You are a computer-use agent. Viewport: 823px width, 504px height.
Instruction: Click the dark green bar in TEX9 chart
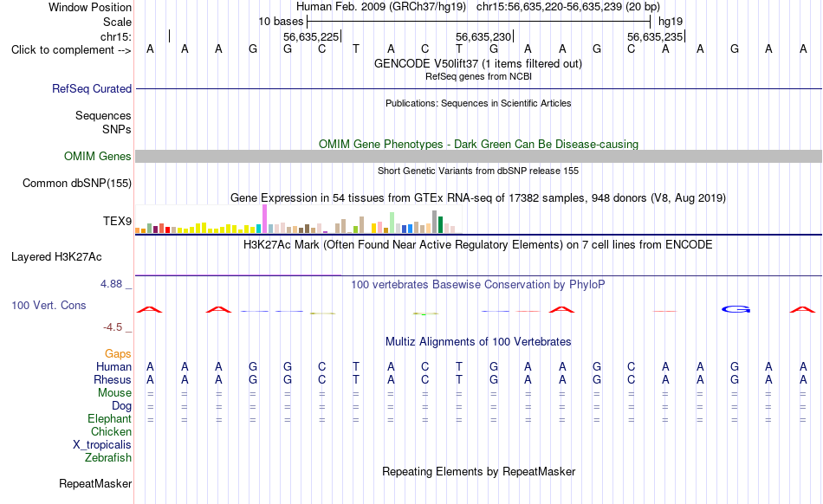(440, 224)
